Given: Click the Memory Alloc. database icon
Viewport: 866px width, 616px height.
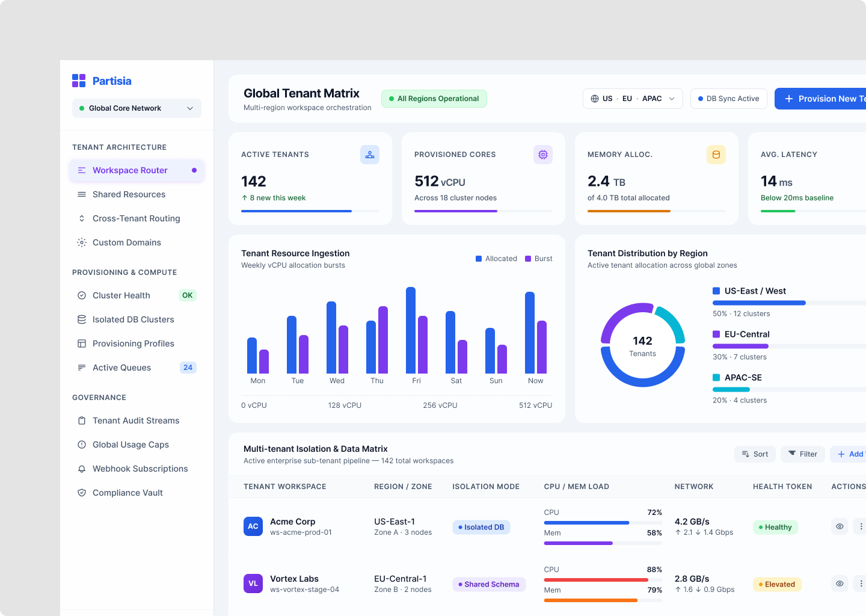Looking at the screenshot, I should click(x=716, y=155).
